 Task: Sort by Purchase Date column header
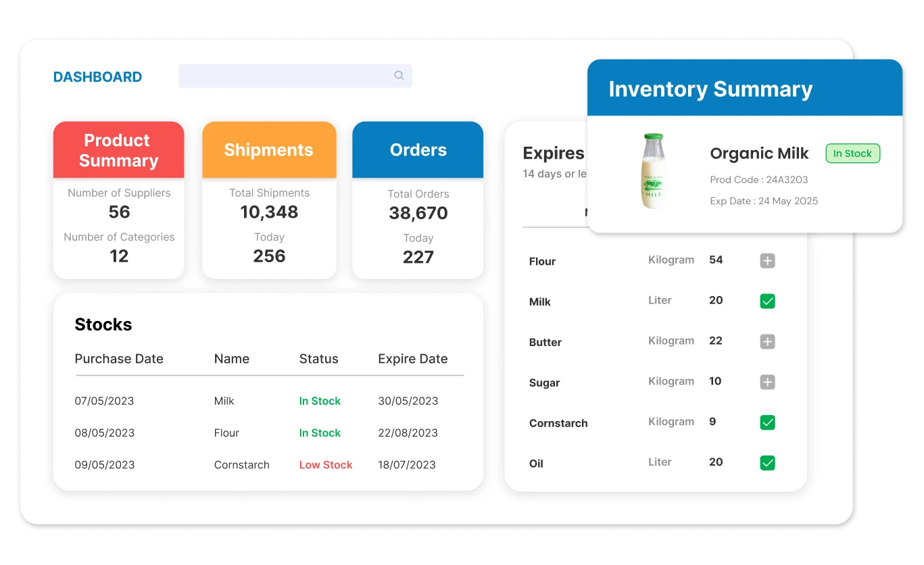(x=119, y=359)
